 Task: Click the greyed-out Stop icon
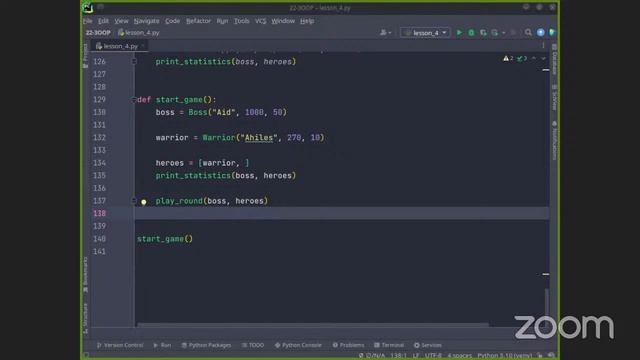(x=513, y=32)
